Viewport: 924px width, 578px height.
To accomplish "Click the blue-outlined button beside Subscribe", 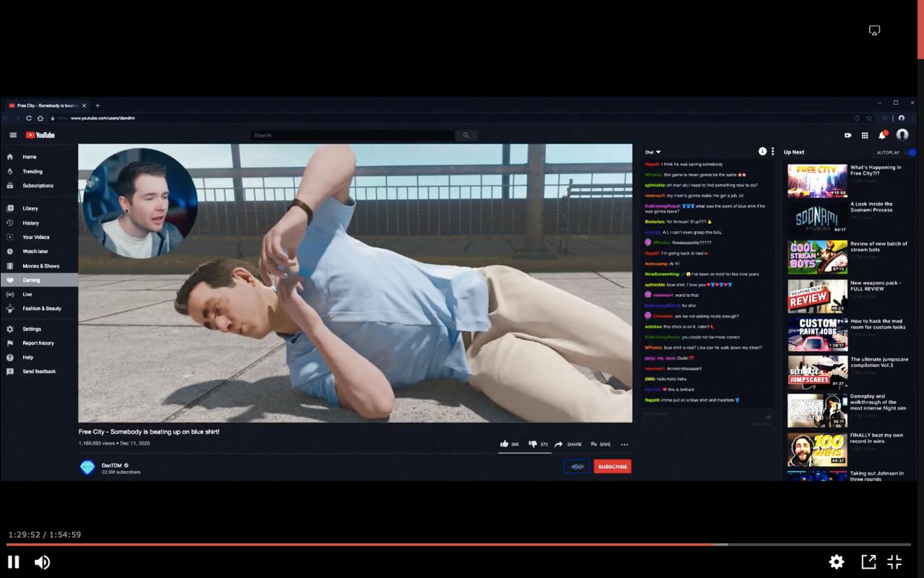I will 577,467.
